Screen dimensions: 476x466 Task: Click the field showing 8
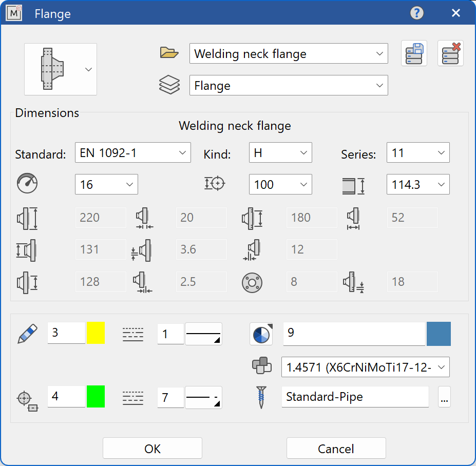pos(312,282)
